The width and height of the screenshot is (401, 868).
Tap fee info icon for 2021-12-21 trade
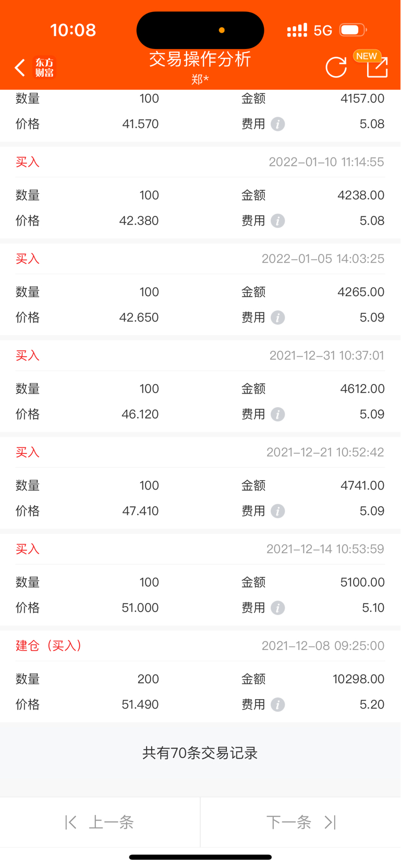(x=278, y=511)
